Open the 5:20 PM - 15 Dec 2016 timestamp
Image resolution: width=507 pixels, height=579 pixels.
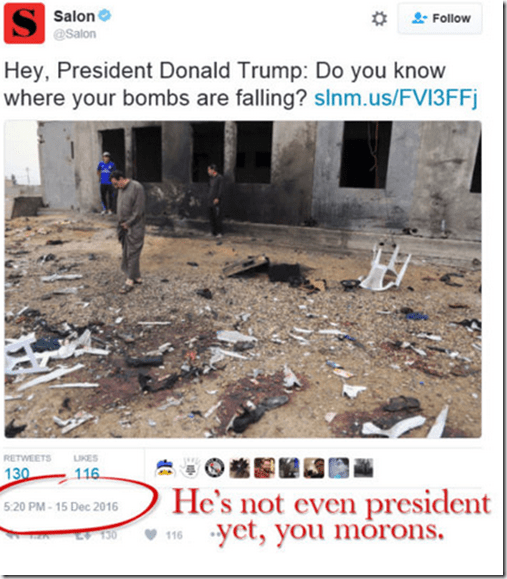point(61,506)
